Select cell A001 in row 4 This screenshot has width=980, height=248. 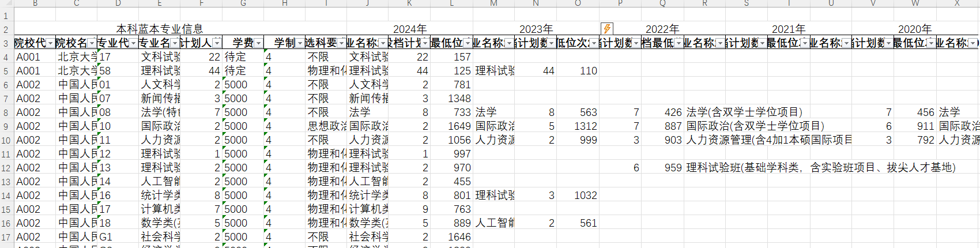point(35,57)
